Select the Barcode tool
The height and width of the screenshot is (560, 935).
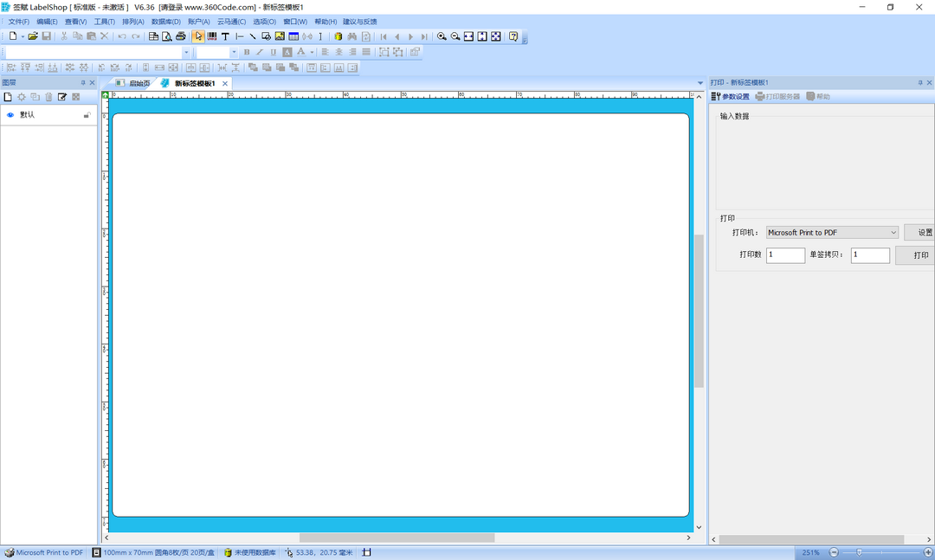tap(212, 36)
